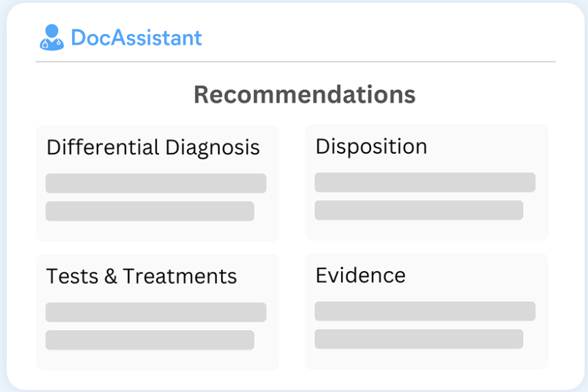Click the header divider line below DocAssistant
The width and height of the screenshot is (588, 392).
point(295,61)
